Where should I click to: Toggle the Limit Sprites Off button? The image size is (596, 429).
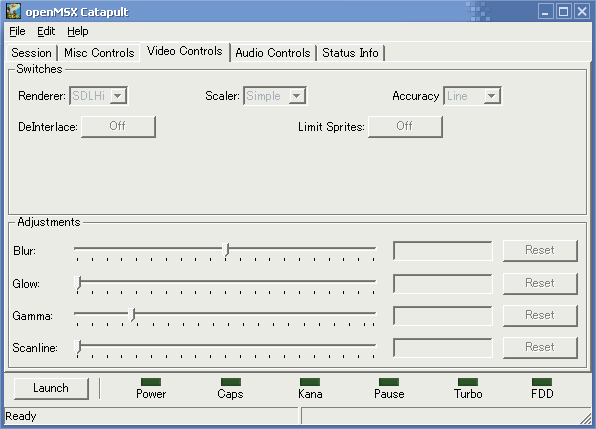pos(405,127)
